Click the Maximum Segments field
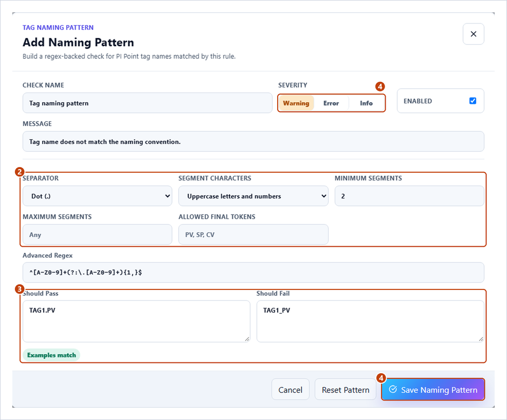The height and width of the screenshot is (420, 507). 97,234
